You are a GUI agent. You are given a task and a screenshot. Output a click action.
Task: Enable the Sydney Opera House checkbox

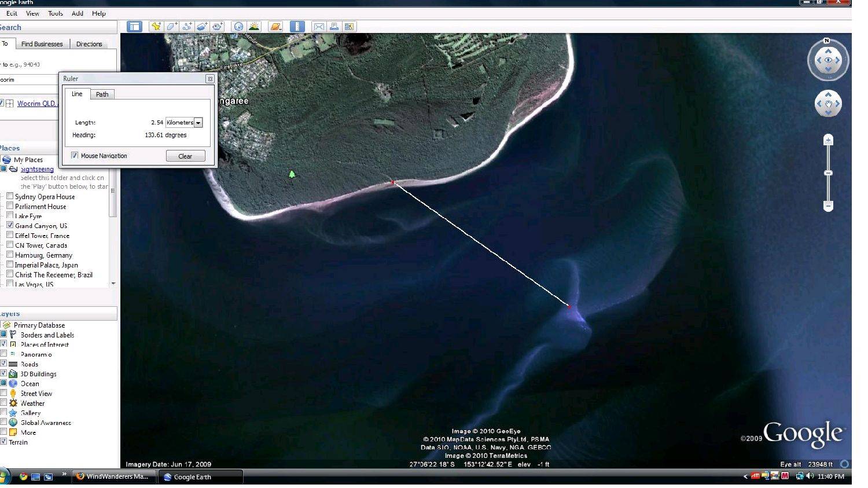[10, 196]
